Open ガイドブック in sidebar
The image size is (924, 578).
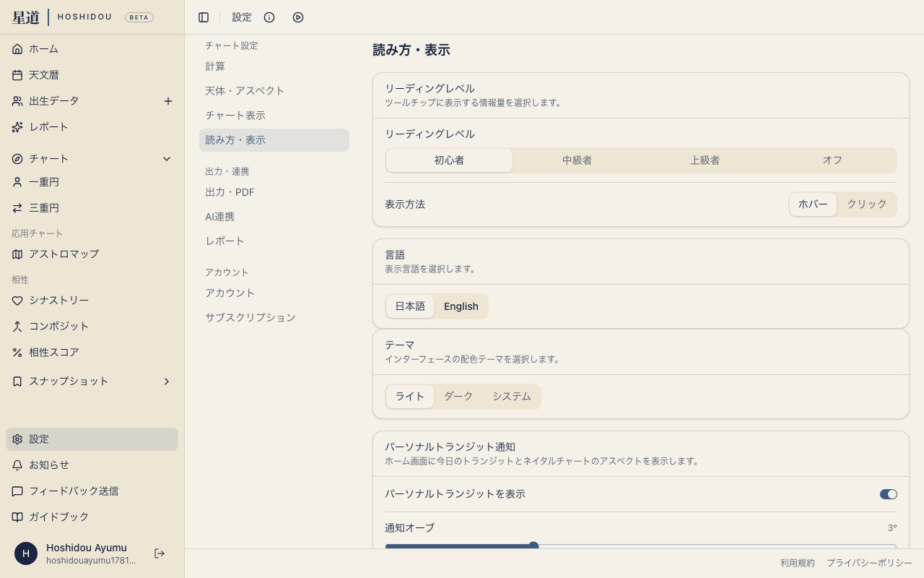92,517
